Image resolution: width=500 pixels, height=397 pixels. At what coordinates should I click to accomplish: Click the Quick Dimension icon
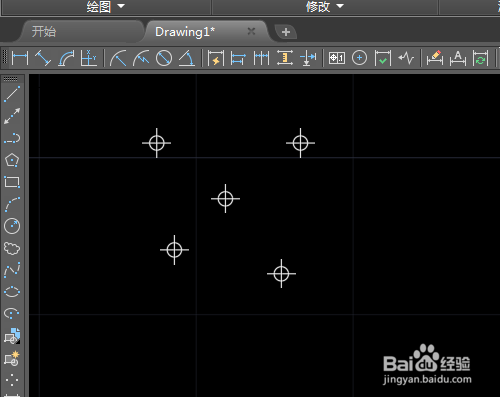tap(216, 58)
